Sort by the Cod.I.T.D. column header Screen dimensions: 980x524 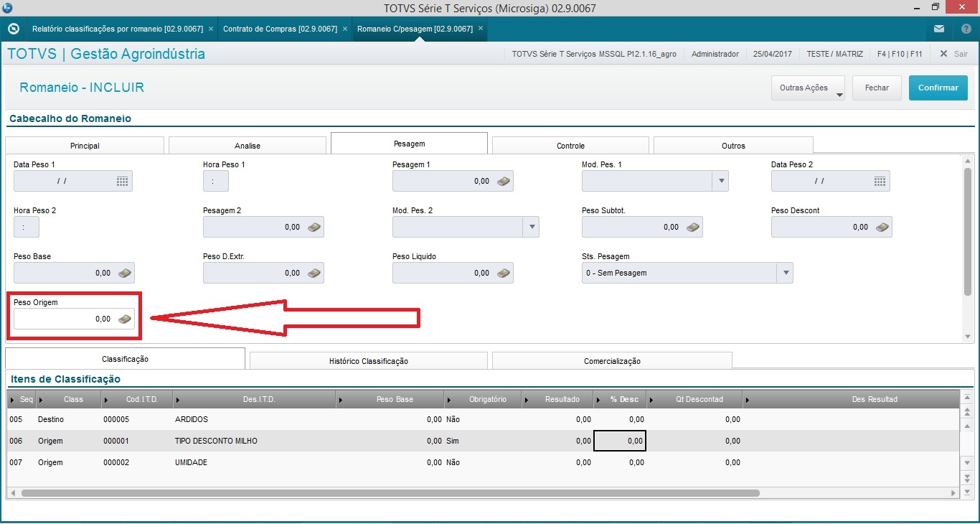(x=138, y=399)
